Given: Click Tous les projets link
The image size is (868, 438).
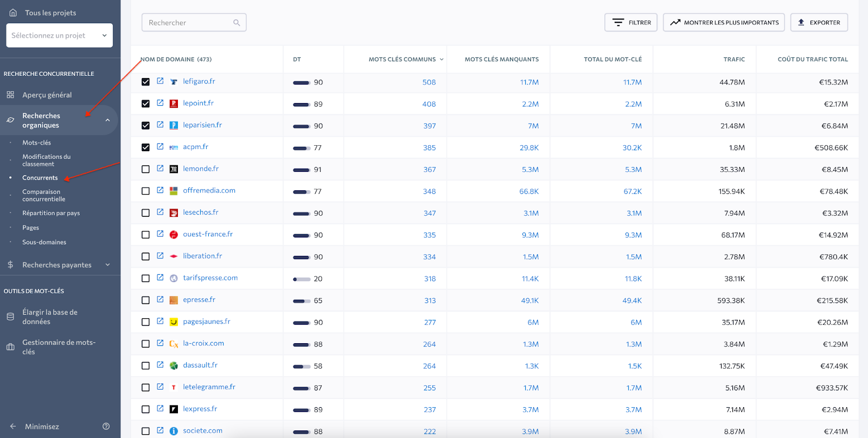Looking at the screenshot, I should (x=50, y=12).
